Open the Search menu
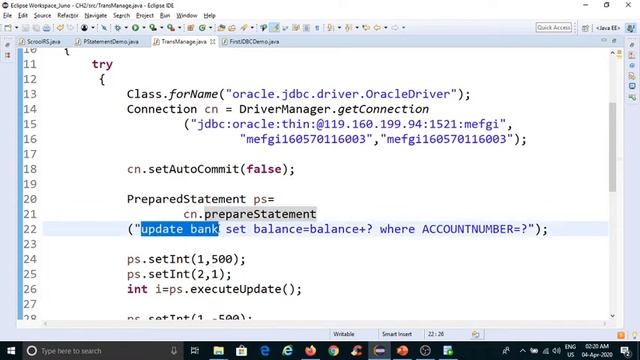The image size is (640, 360). pos(121,16)
